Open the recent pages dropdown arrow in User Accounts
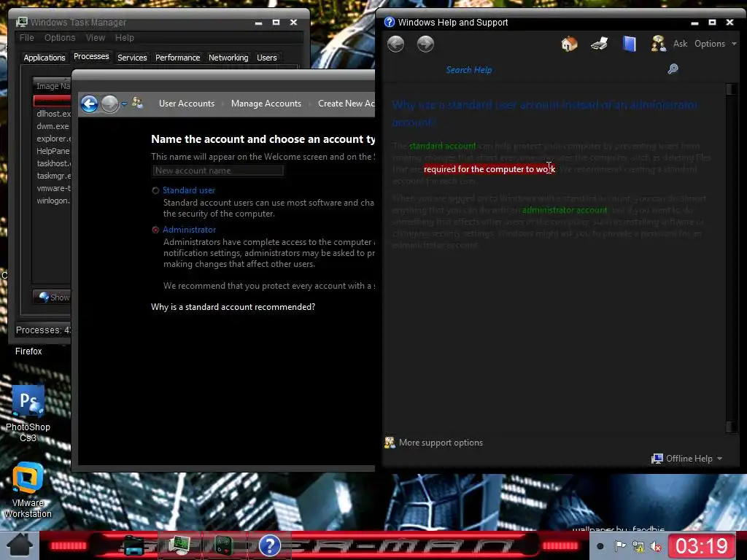 (x=124, y=104)
